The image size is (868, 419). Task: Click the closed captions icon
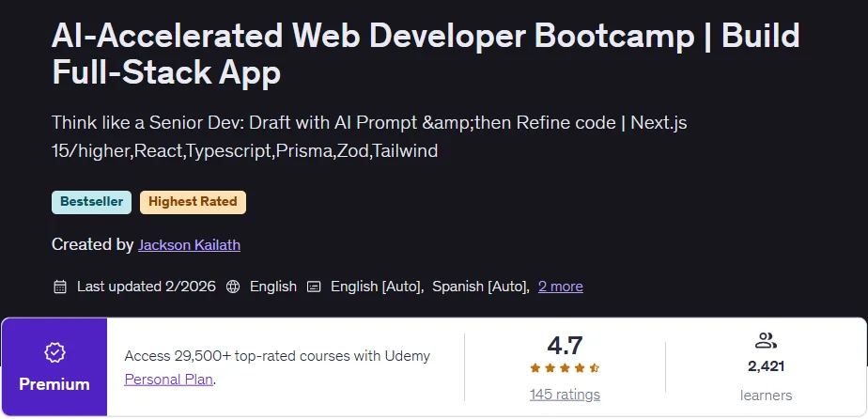coord(314,287)
